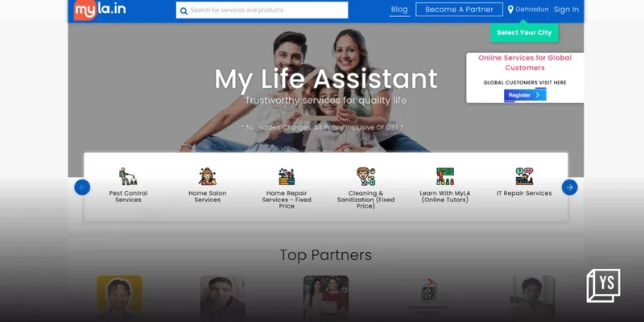
Task: Open the Blog link
Action: tap(399, 10)
